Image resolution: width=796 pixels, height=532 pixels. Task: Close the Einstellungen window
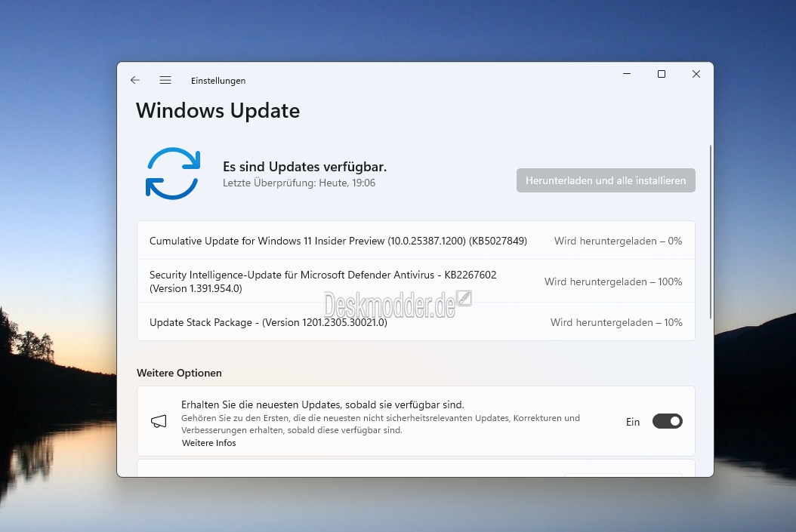tap(696, 74)
